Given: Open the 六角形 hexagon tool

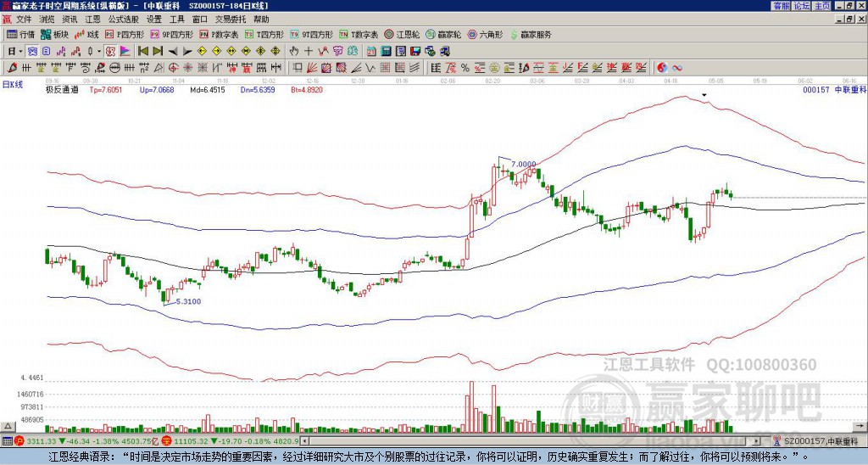Looking at the screenshot, I should tap(485, 34).
